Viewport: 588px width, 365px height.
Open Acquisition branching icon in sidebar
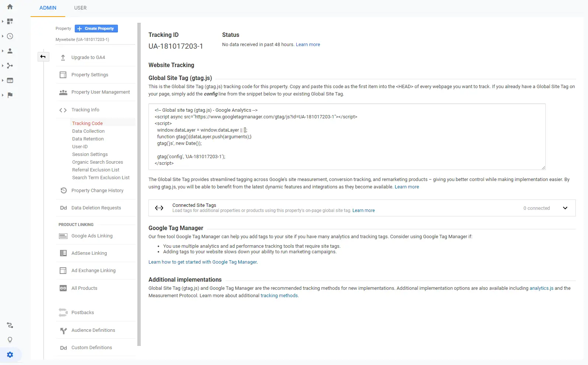pyautogui.click(x=10, y=66)
